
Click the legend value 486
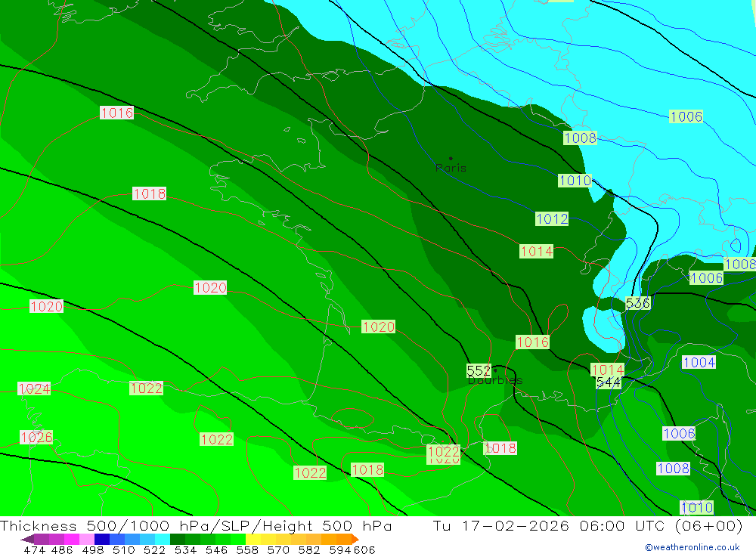click(62, 549)
